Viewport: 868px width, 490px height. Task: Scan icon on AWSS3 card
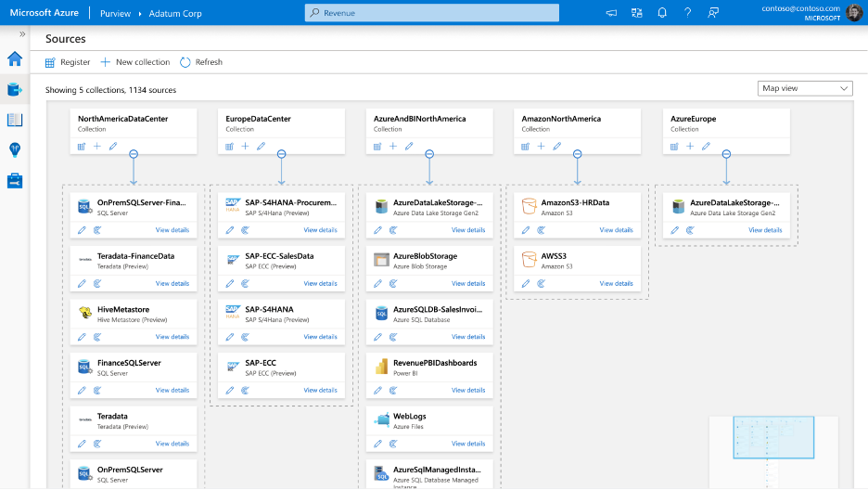coord(542,283)
